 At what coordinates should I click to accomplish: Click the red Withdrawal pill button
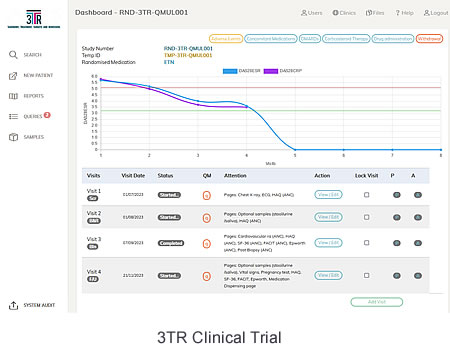coord(429,39)
